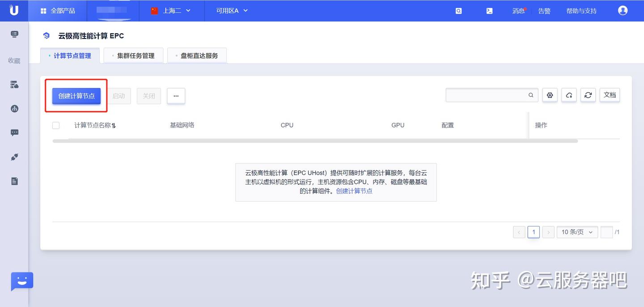Screen dimensions: 644x307
Task: Open the cloud console terminal icon
Action: tap(489, 10)
